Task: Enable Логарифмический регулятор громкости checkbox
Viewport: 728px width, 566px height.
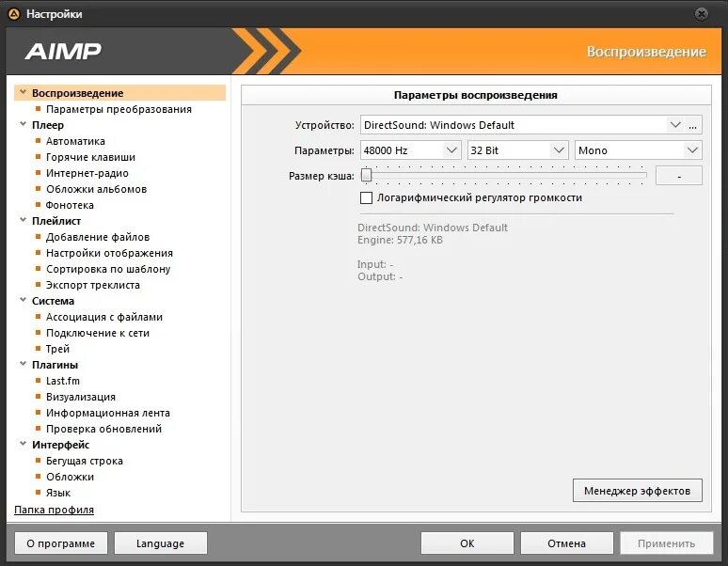Action: [x=366, y=198]
